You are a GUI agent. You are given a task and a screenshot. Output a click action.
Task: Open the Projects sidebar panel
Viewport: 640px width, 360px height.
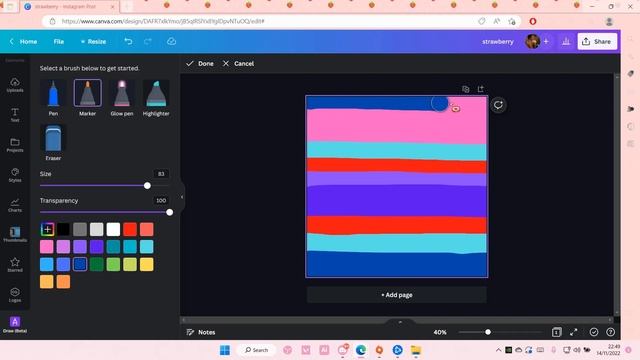point(15,145)
